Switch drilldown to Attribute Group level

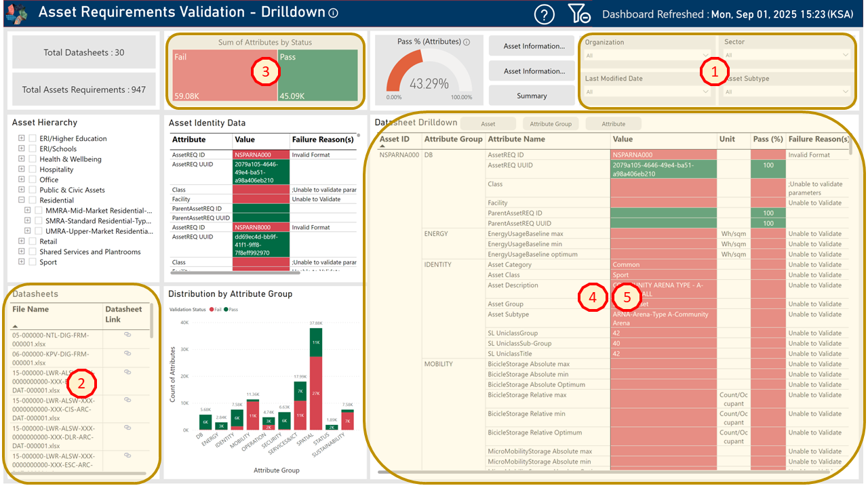550,124
